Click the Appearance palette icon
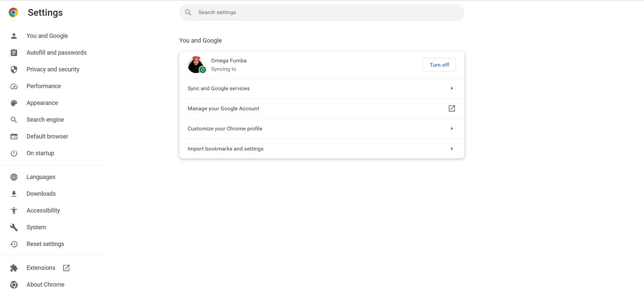Image resolution: width=644 pixels, height=298 pixels. 14,103
